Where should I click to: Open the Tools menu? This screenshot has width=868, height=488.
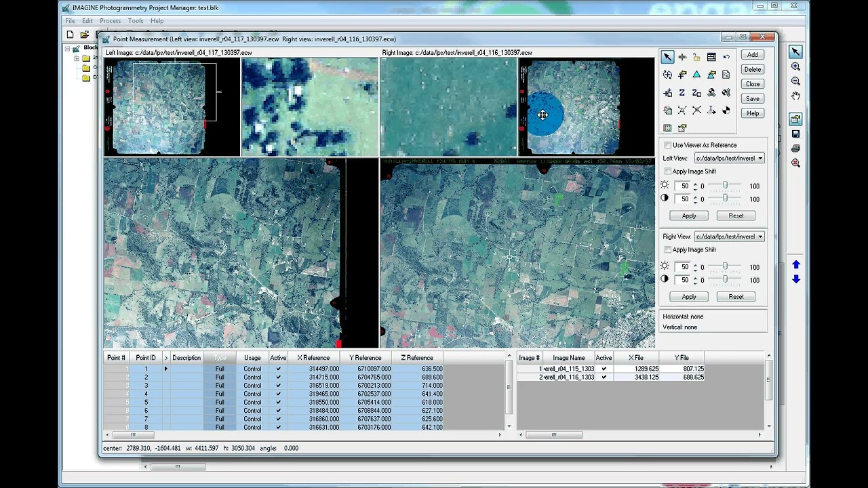(x=136, y=21)
